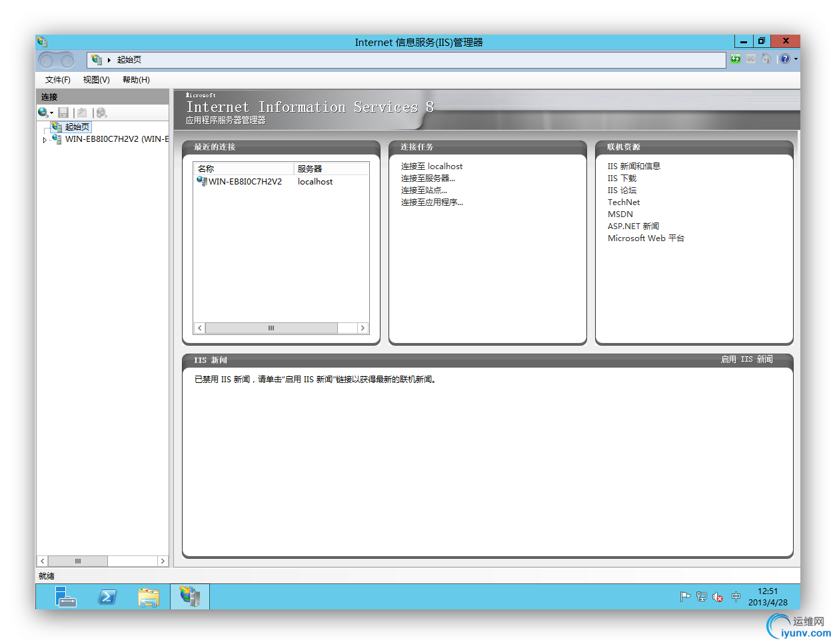Click the address bar showing 起始页
The height and width of the screenshot is (644, 835).
click(407, 60)
